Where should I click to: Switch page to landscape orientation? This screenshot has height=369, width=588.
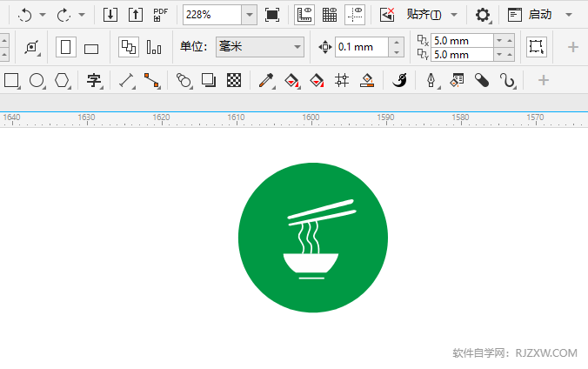[x=91, y=47]
